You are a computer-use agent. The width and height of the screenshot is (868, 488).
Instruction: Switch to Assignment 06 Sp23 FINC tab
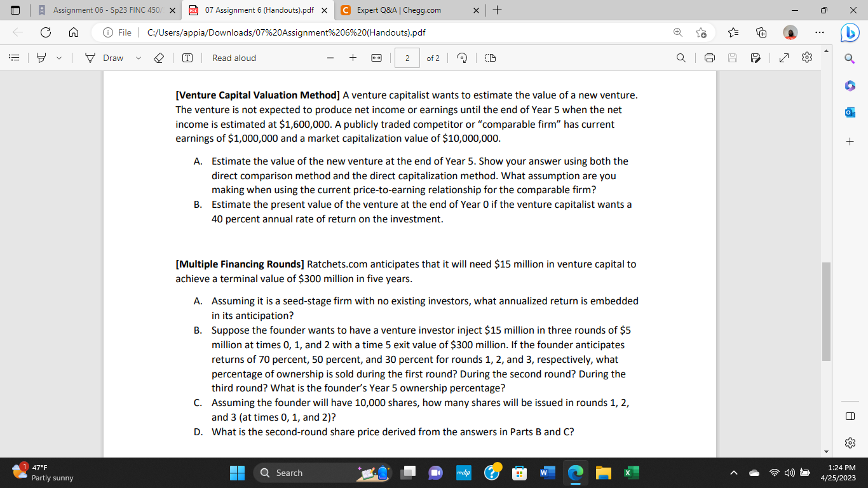tap(105, 10)
